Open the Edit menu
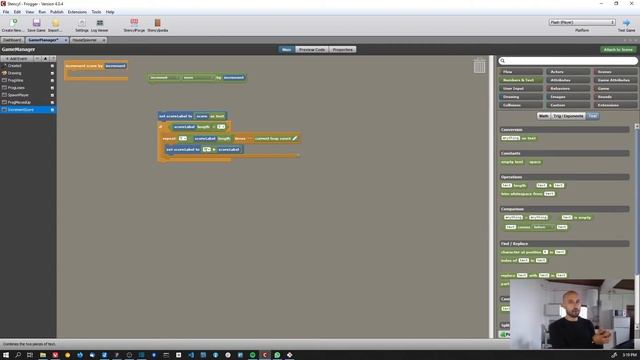640x360 pixels. click(17, 12)
